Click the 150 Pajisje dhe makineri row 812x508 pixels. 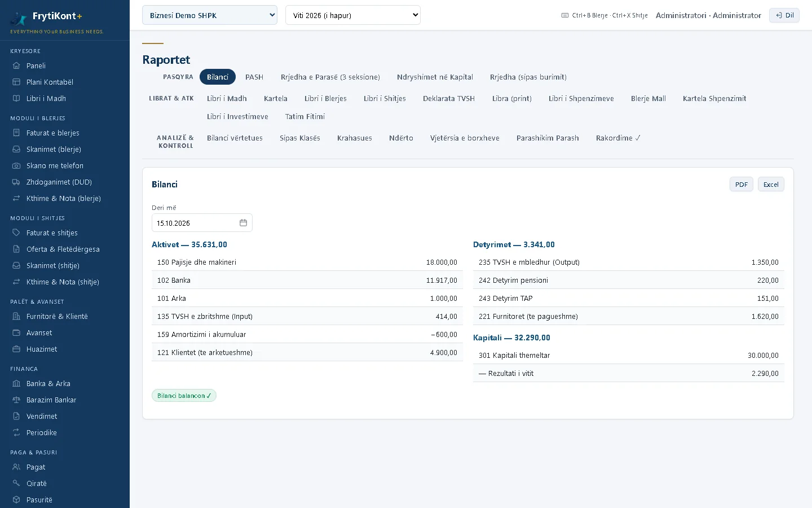tap(307, 262)
